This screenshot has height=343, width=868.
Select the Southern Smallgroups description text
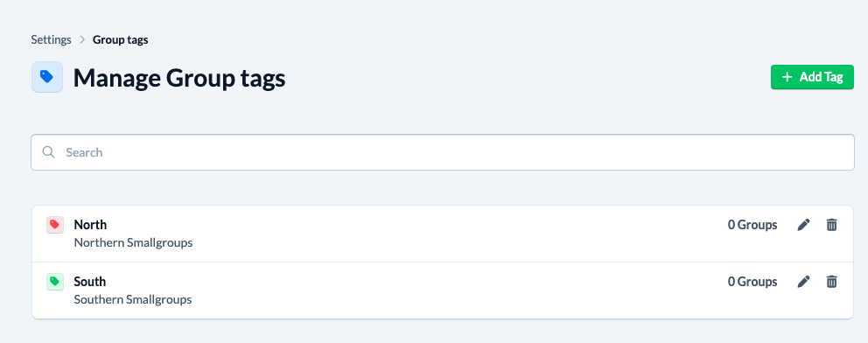pos(133,300)
